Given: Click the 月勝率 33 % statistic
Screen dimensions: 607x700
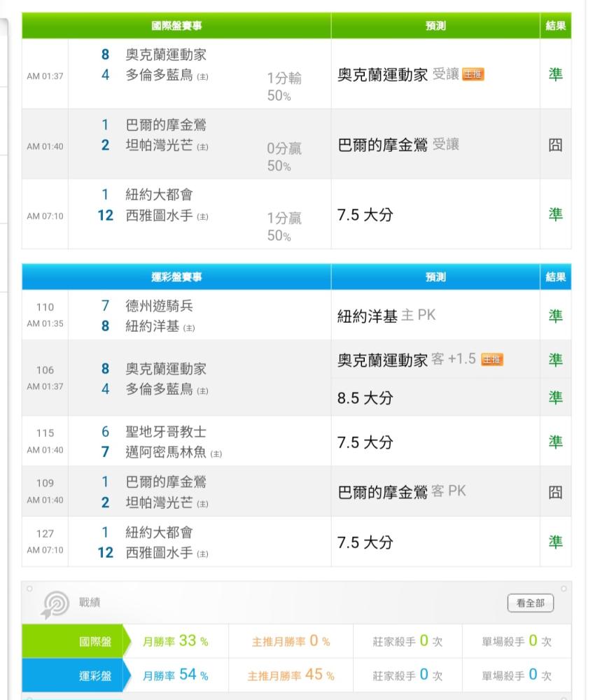Looking at the screenshot, I should coord(176,641).
